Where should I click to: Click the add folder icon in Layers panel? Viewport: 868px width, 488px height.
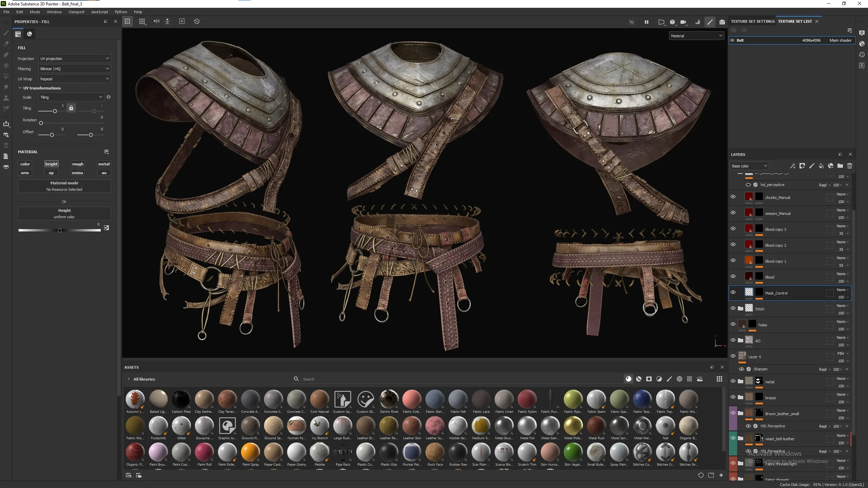(x=840, y=166)
